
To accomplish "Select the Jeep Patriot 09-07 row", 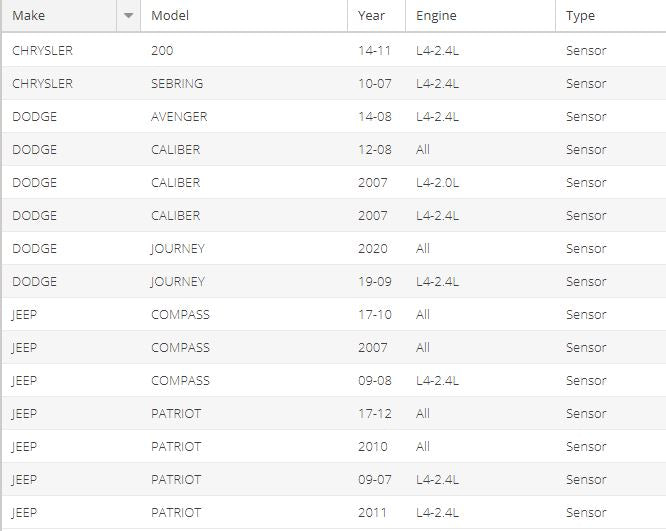I will tap(334, 480).
